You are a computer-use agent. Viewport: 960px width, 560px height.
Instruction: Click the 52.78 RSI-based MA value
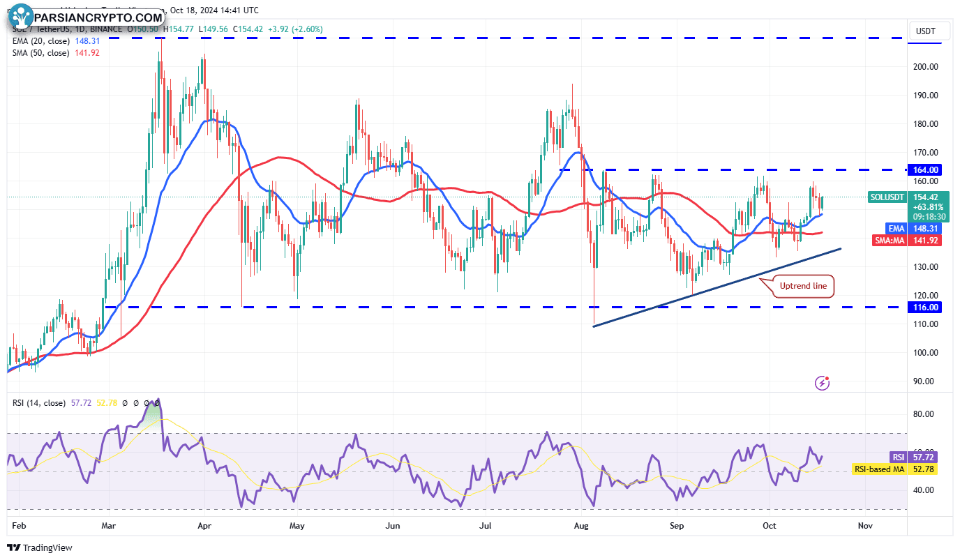coord(922,469)
